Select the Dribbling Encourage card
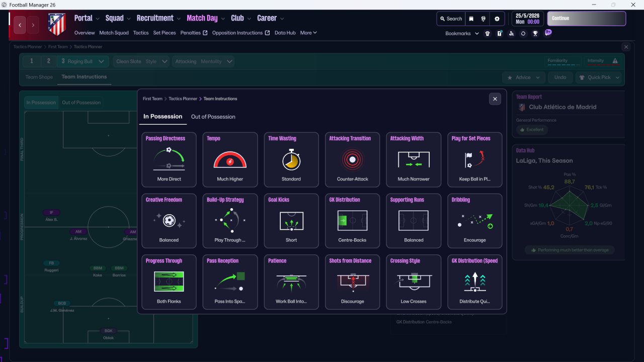The width and height of the screenshot is (644, 362). point(474,221)
